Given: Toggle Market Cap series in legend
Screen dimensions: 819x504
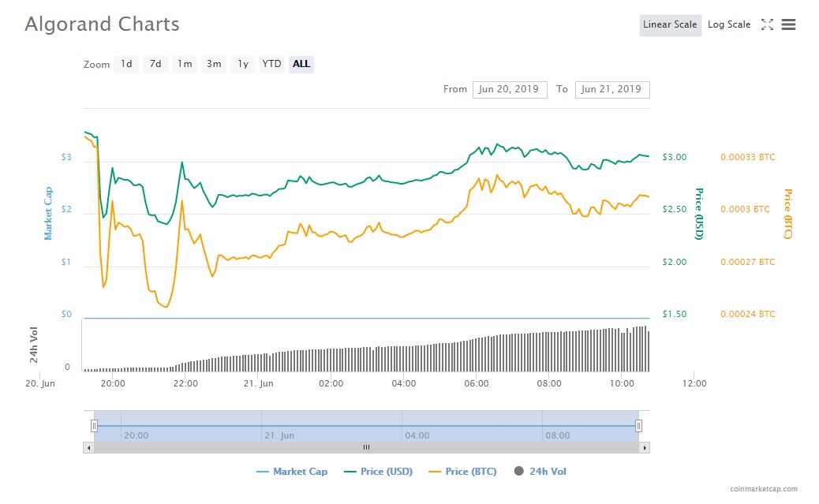Looking at the screenshot, I should pyautogui.click(x=292, y=472).
